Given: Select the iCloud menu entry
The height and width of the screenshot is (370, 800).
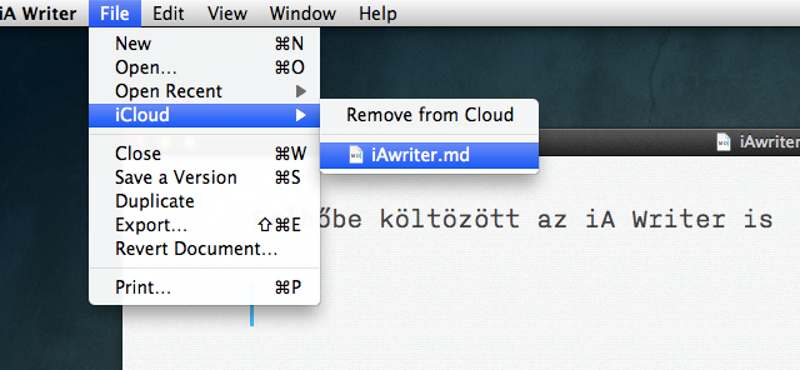Looking at the screenshot, I should pyautogui.click(x=205, y=115).
